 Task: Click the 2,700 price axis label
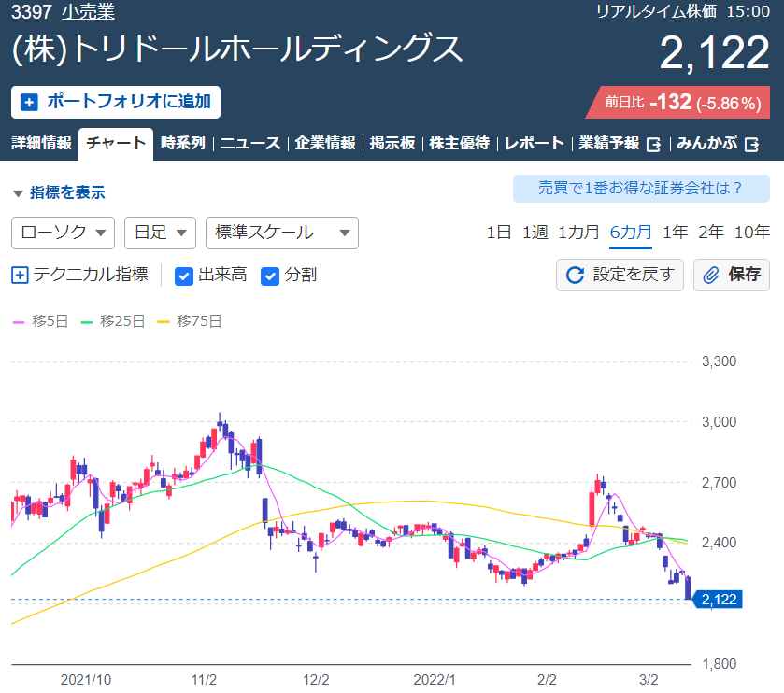coord(719,483)
